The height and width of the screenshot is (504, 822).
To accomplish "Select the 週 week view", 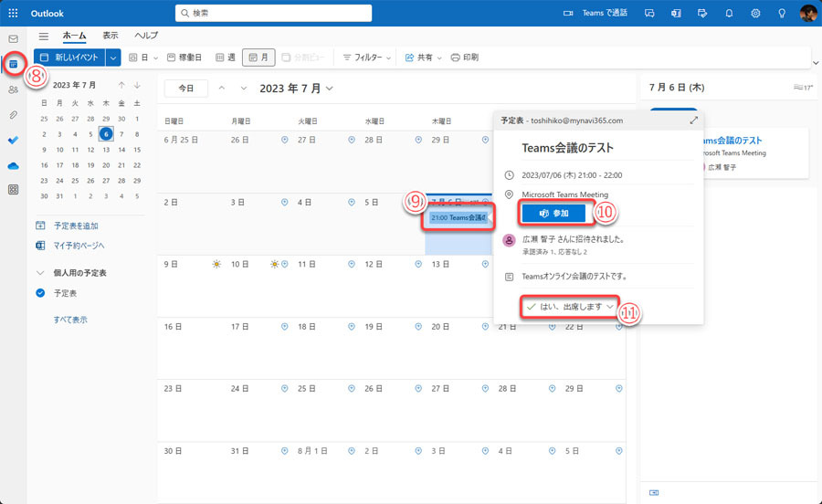I will coord(226,58).
